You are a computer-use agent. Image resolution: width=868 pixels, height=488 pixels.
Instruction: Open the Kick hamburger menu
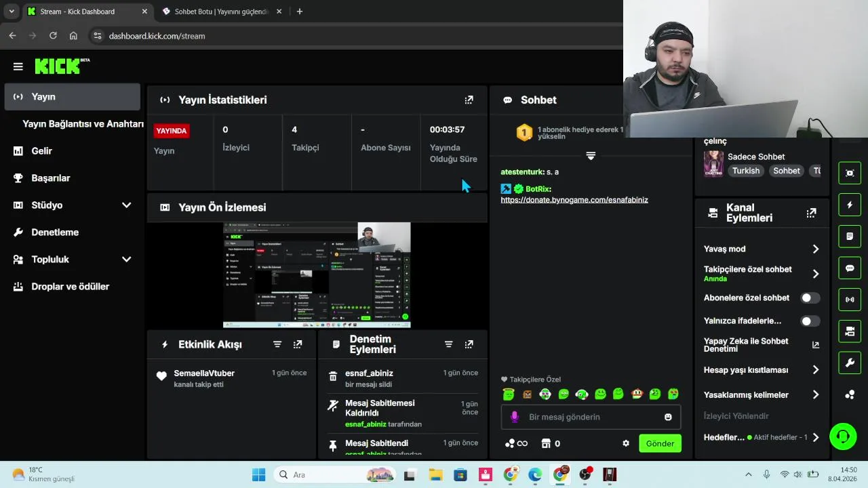pos(18,66)
